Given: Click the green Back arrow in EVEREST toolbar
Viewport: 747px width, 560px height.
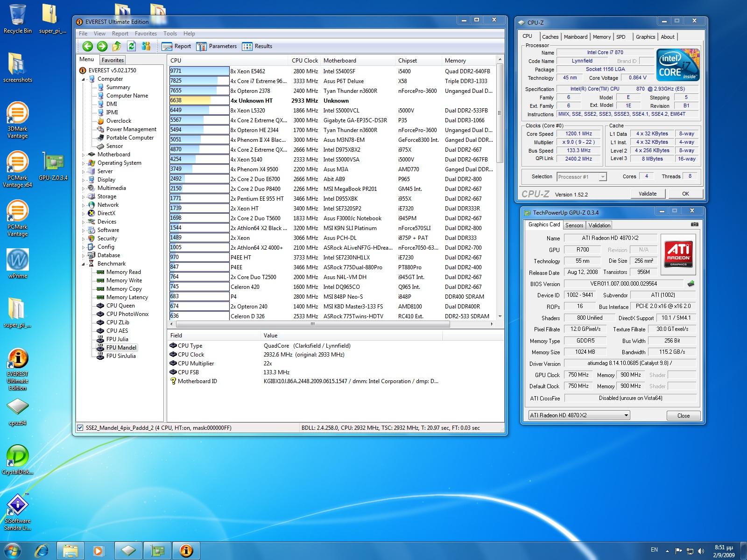Looking at the screenshot, I should coord(87,46).
